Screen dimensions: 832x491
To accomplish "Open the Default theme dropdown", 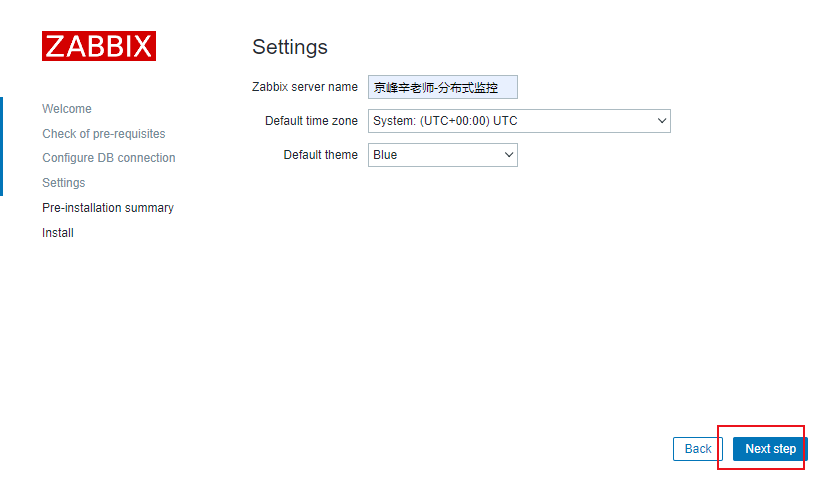I will [x=443, y=155].
